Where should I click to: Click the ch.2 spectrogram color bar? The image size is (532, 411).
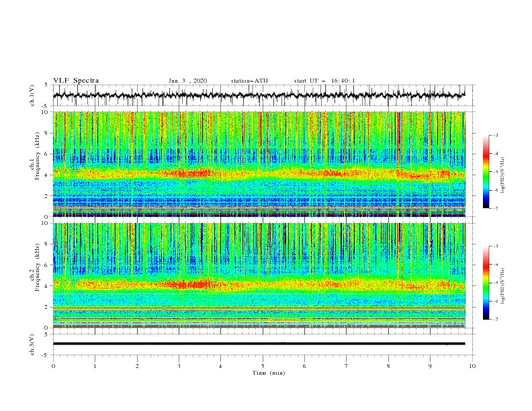click(x=486, y=283)
